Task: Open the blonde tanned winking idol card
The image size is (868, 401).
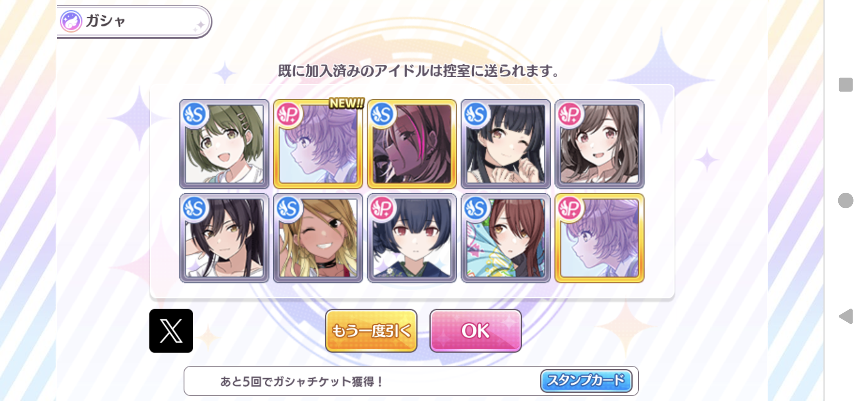Action: pos(318,238)
